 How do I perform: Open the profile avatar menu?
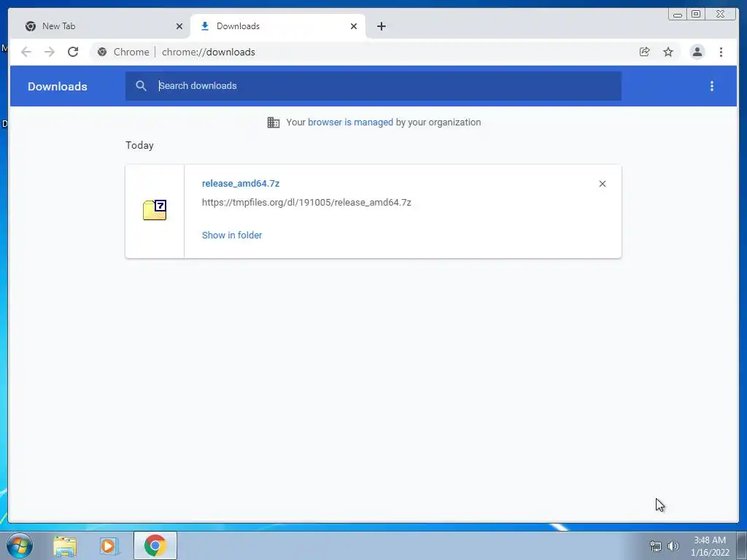[x=697, y=52]
